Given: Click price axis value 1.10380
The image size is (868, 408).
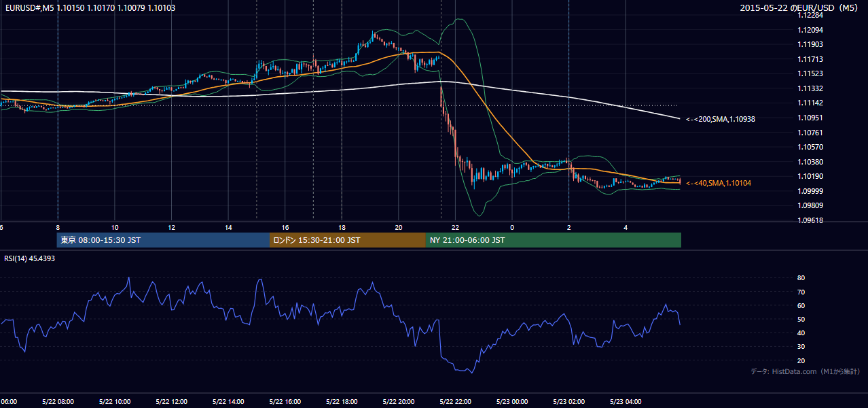Looking at the screenshot, I should click(811, 162).
